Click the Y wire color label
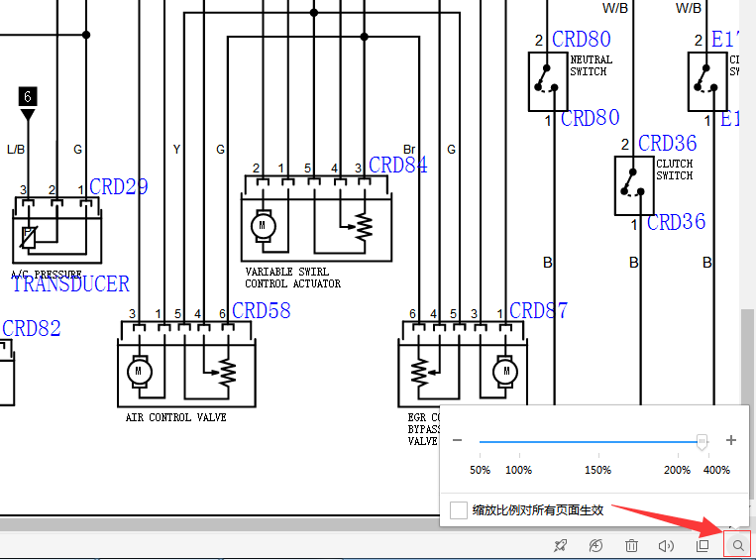This screenshot has width=756, height=560. [x=176, y=150]
